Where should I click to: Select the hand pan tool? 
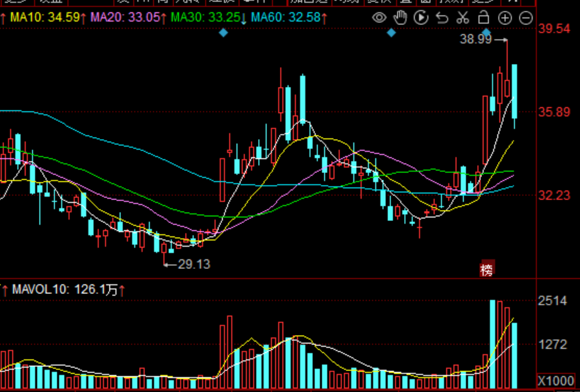(x=401, y=18)
